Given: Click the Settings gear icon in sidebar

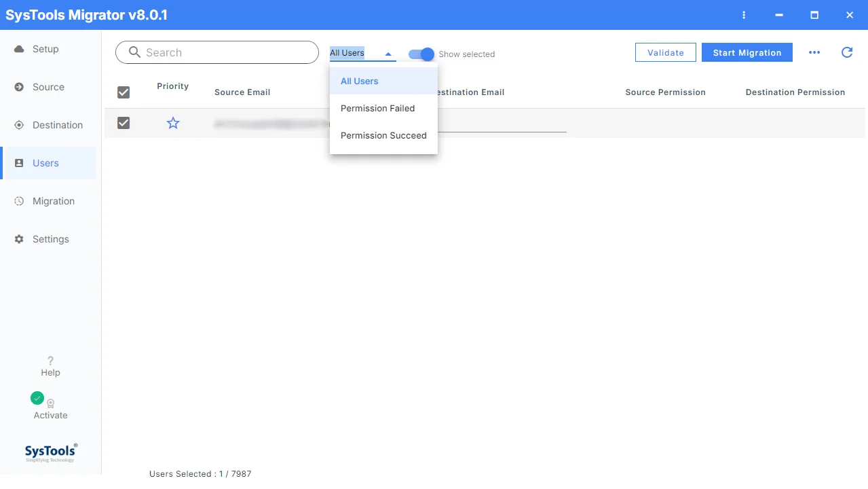Looking at the screenshot, I should pyautogui.click(x=19, y=239).
